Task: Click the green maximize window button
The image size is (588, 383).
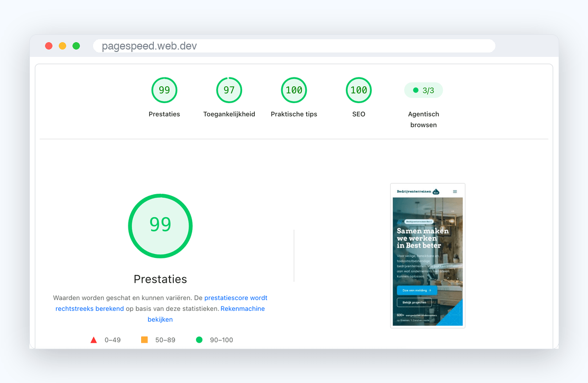Action: point(76,46)
